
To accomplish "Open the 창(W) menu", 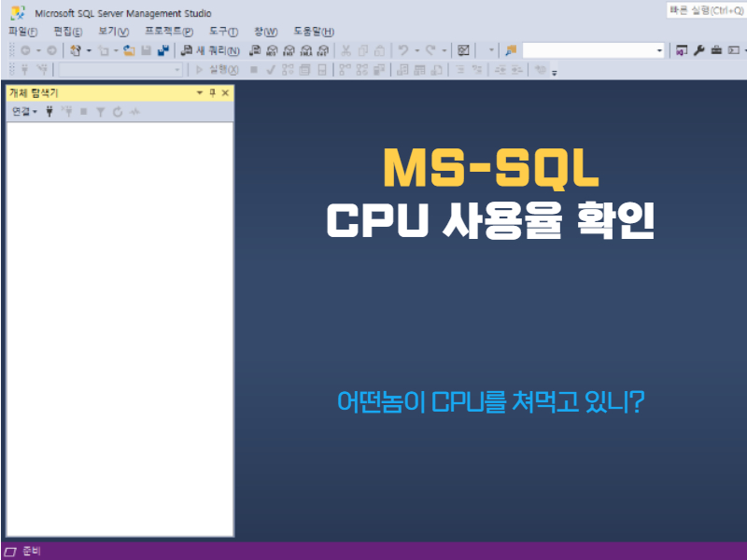I will click(265, 32).
